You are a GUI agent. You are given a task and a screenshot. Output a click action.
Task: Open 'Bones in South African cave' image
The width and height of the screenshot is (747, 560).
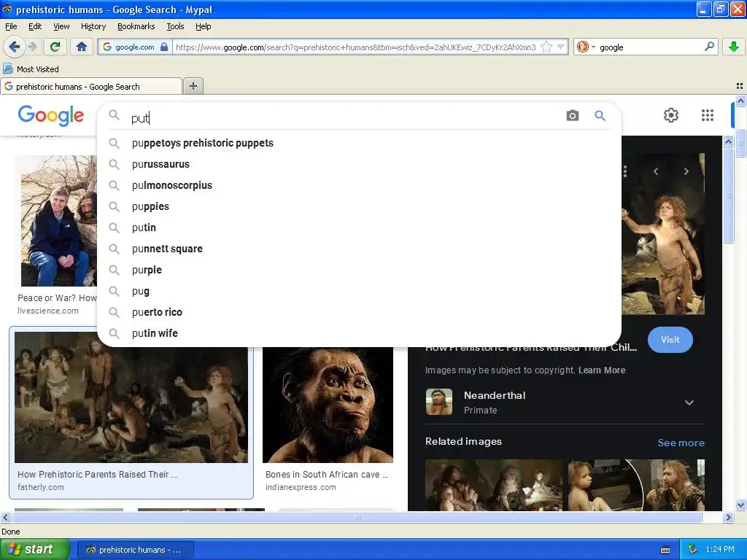(x=328, y=405)
